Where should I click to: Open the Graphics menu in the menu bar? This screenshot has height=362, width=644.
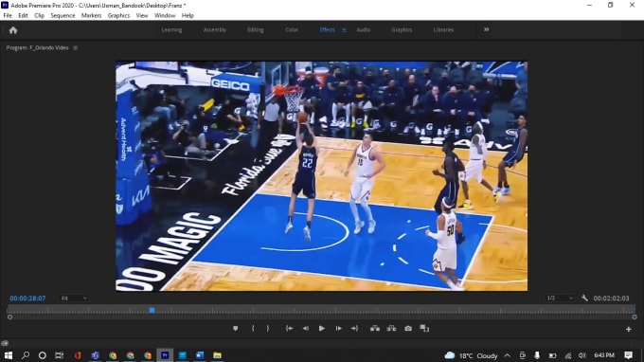pyautogui.click(x=118, y=15)
